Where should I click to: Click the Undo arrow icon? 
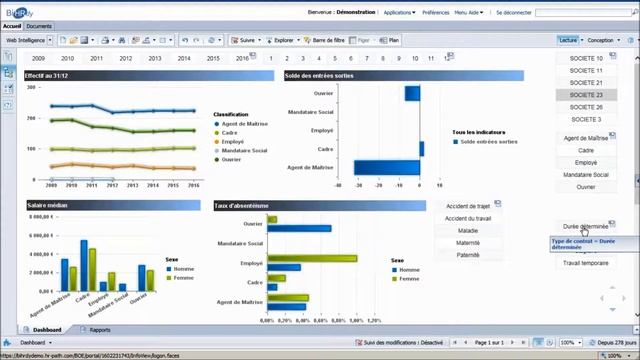[x=185, y=40]
